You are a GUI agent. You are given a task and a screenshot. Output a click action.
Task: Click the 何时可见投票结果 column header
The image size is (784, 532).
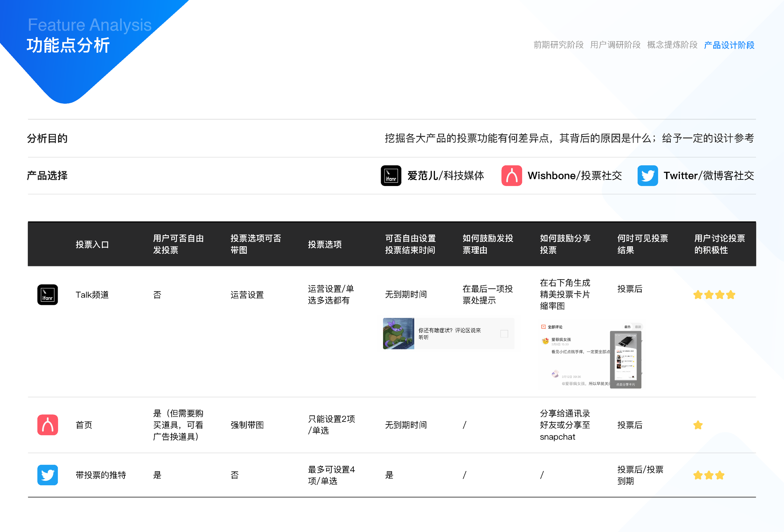pyautogui.click(x=643, y=244)
